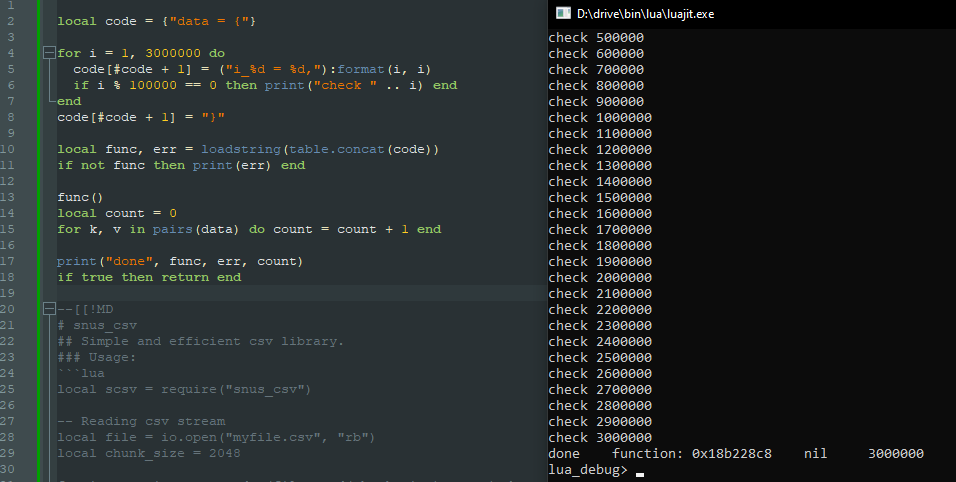Click the "check " string in print

(346, 85)
